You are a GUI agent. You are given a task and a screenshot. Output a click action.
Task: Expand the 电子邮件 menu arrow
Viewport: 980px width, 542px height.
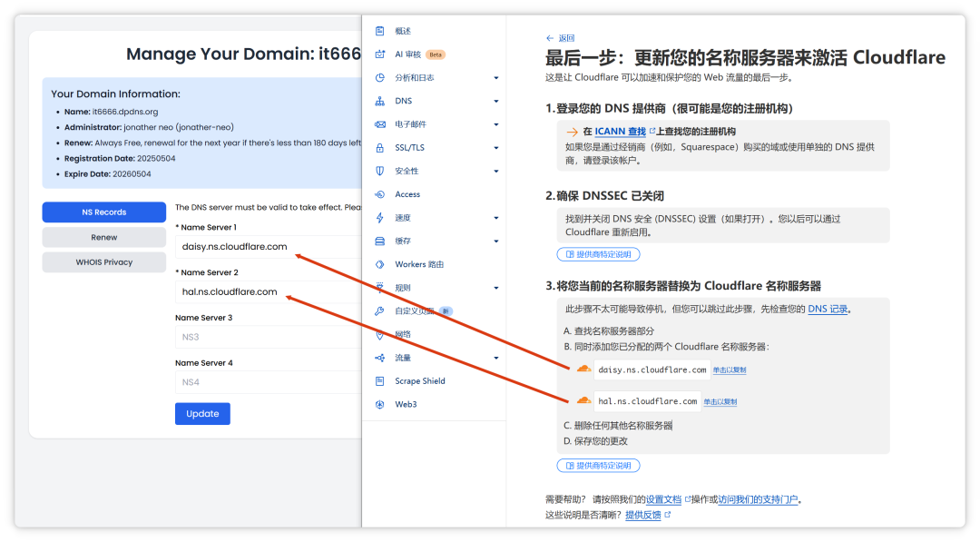pos(496,124)
